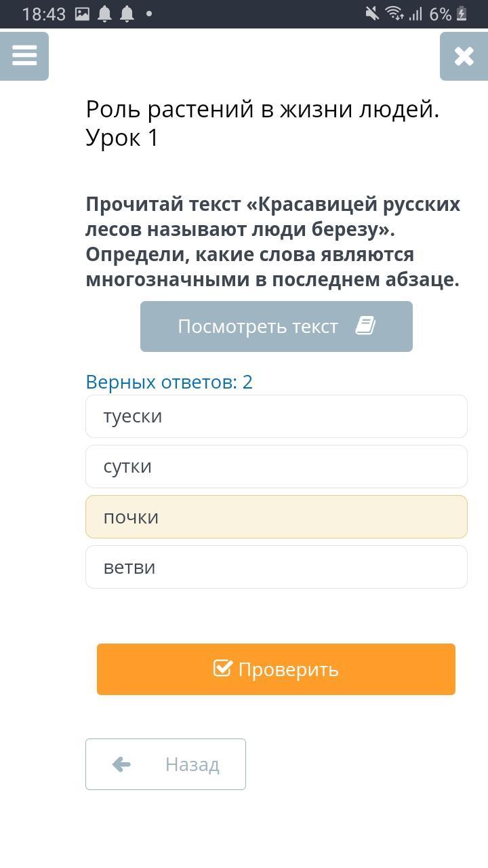Tap the lesson title Роль растений heading

click(x=262, y=123)
